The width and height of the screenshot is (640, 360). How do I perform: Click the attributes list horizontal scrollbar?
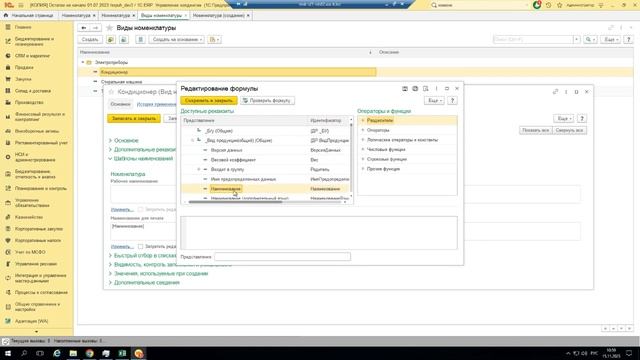235,201
